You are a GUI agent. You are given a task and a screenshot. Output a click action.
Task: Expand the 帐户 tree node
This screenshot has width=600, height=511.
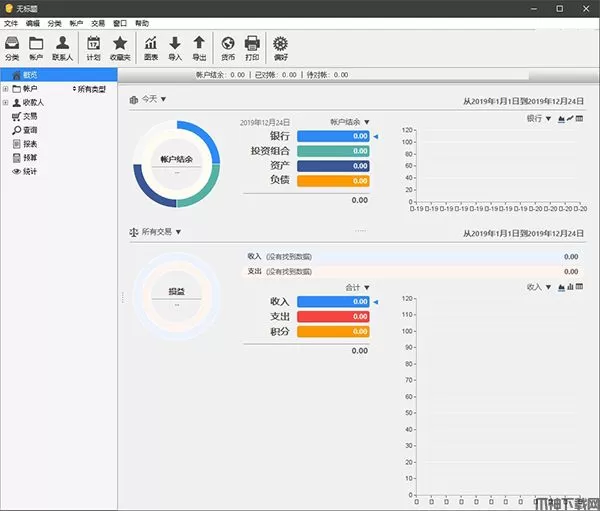click(5, 89)
